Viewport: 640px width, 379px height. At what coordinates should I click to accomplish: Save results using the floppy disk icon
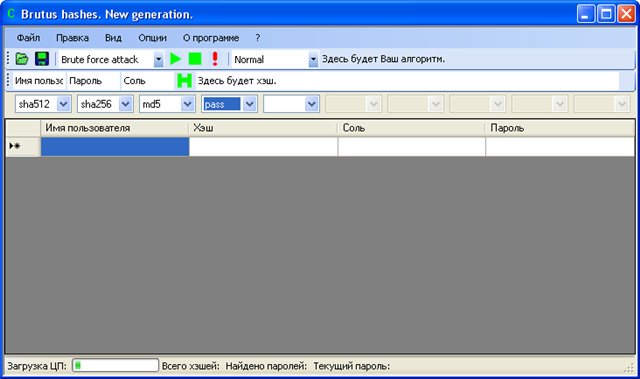click(x=42, y=59)
